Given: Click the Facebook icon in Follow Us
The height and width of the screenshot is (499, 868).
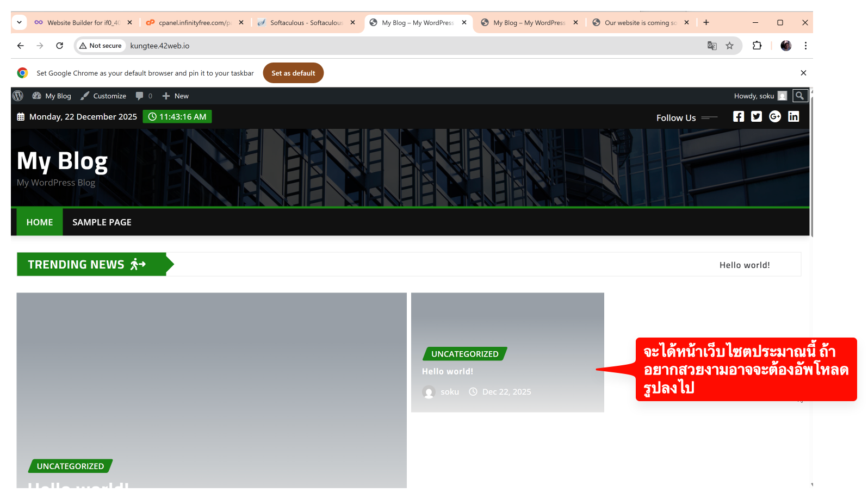Looking at the screenshot, I should (738, 117).
